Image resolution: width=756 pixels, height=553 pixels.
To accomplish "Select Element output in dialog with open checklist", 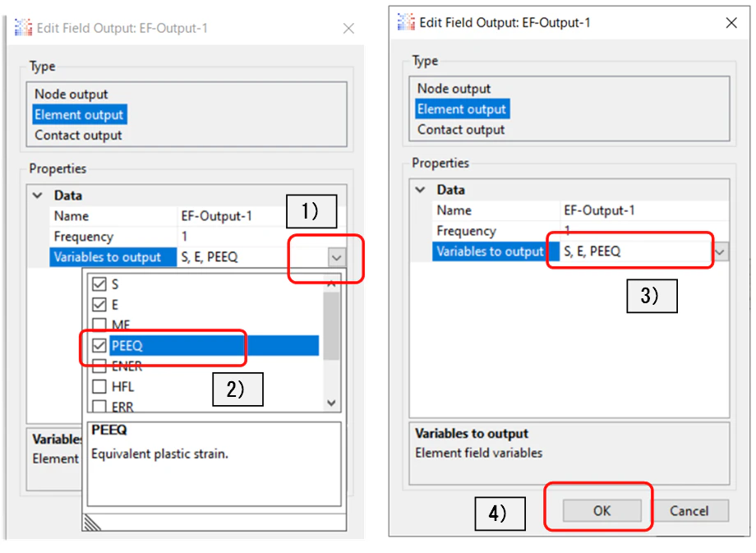I will [80, 115].
